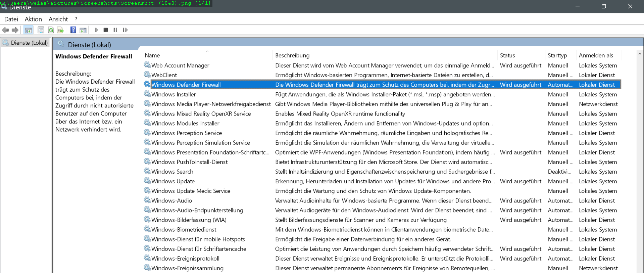Click the Back arrow in toolbar
Viewport: 644px width, 273px height.
[5, 30]
